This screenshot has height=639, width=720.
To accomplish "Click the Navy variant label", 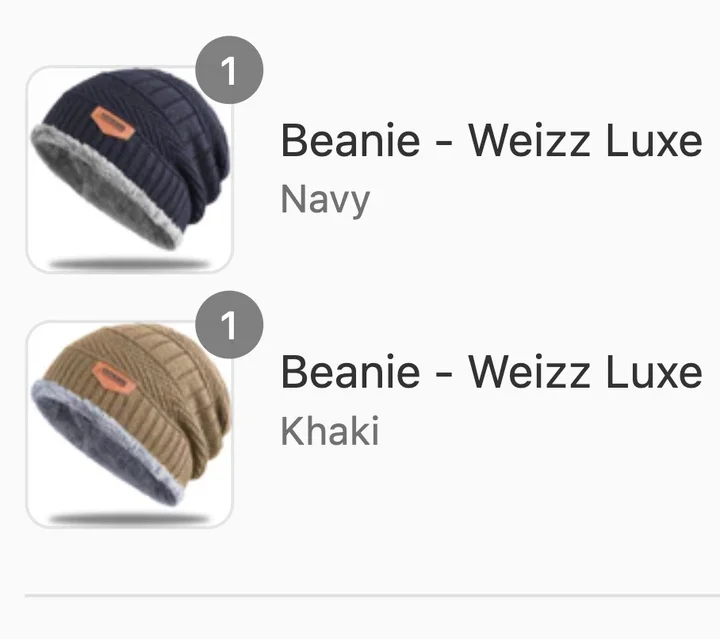I will click(325, 200).
